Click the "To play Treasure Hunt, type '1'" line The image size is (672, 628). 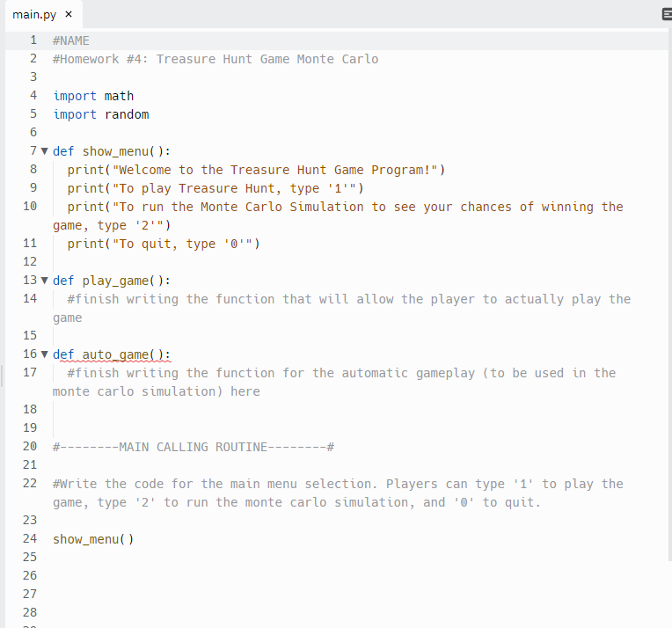[215, 188]
